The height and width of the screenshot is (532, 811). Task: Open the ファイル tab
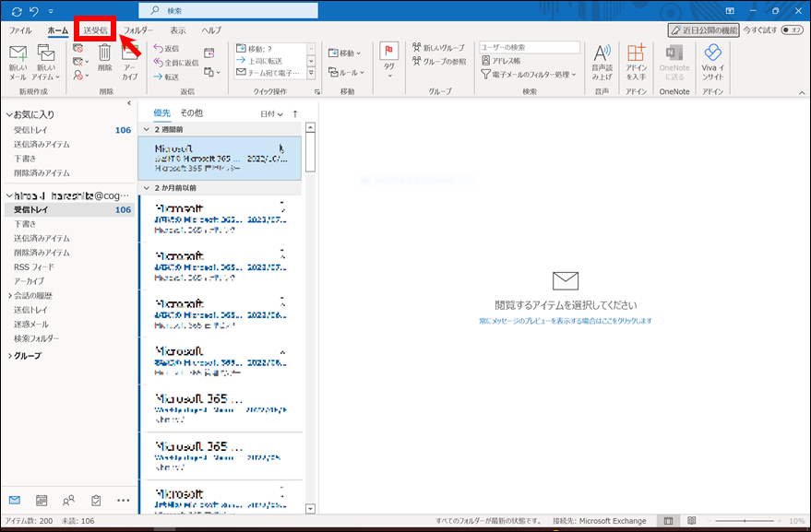20,30
